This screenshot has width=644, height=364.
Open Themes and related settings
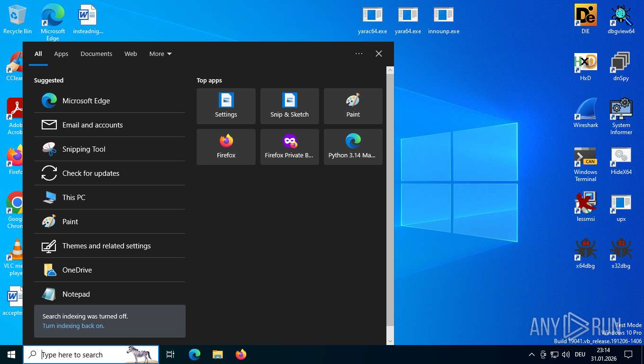click(x=109, y=246)
